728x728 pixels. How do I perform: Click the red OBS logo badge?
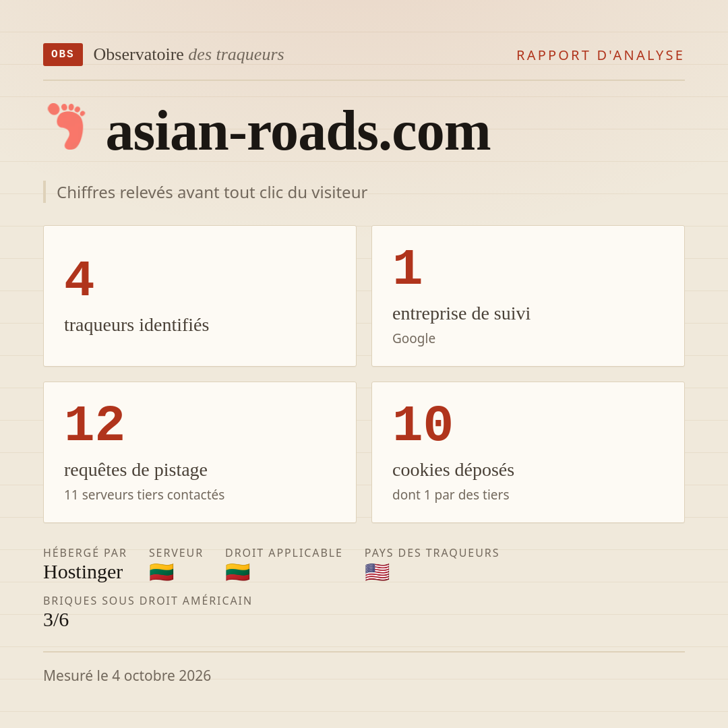(63, 55)
